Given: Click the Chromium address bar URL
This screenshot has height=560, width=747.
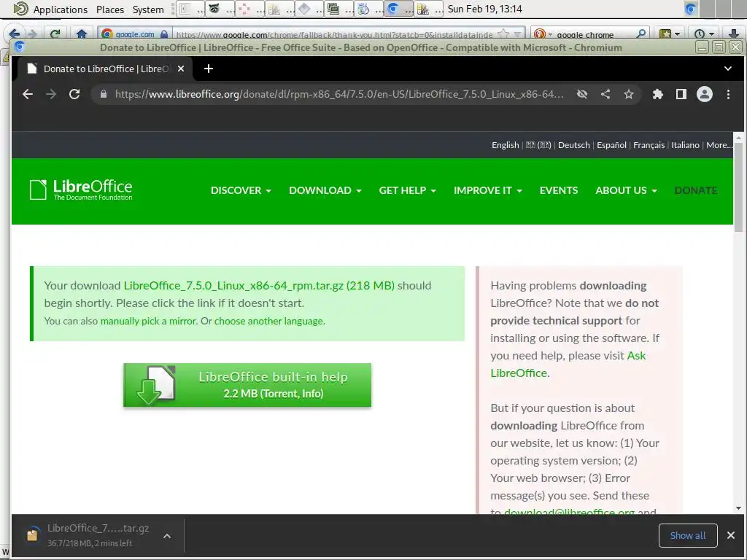Looking at the screenshot, I should (339, 94).
